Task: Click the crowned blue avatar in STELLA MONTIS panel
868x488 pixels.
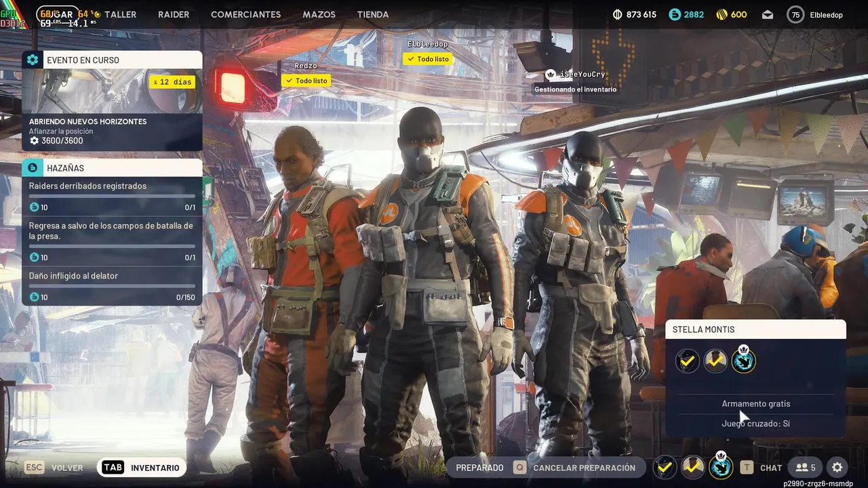Action: (x=744, y=360)
